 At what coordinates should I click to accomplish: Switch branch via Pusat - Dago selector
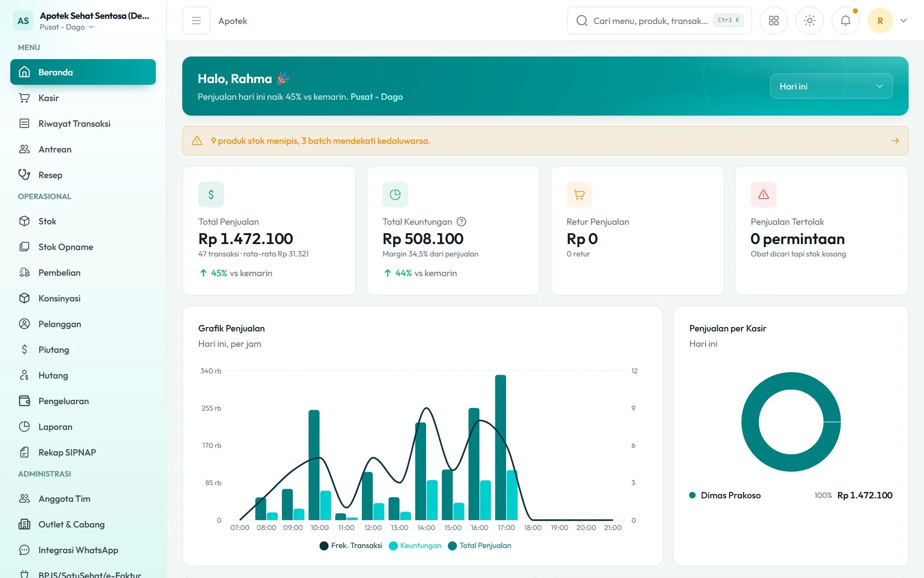66,27
